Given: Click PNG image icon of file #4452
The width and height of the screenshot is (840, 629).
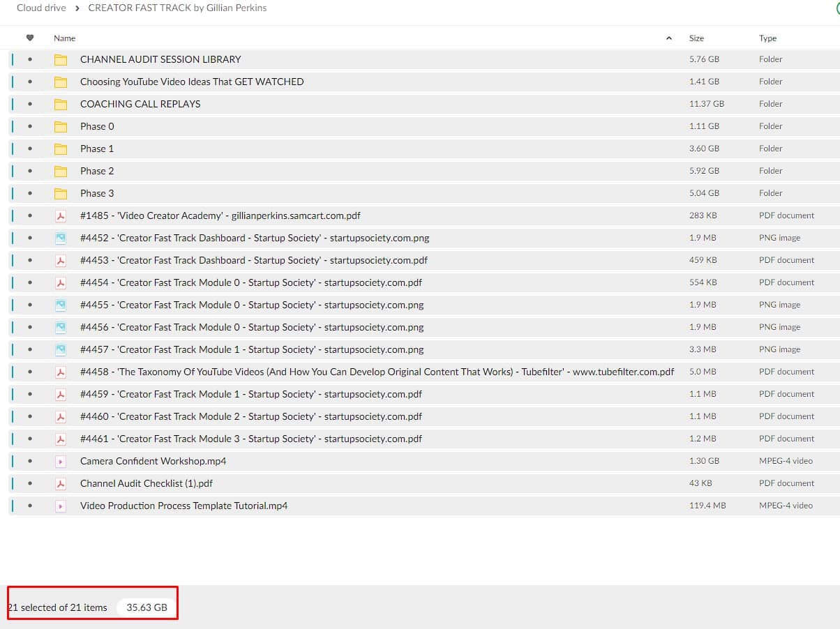Looking at the screenshot, I should (61, 238).
